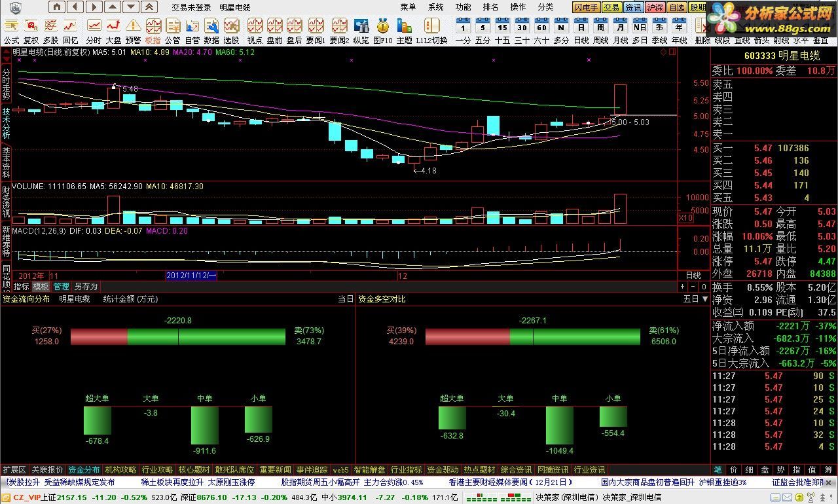Switch to the 六十 sixty-minute chart

(x=541, y=31)
